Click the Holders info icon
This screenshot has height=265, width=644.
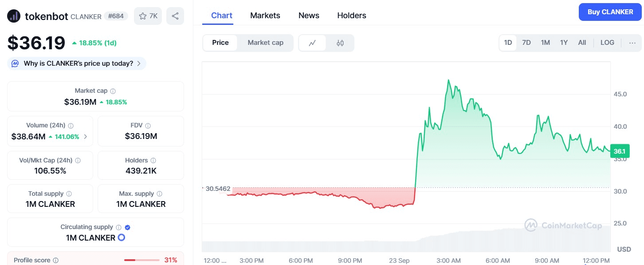(153, 161)
